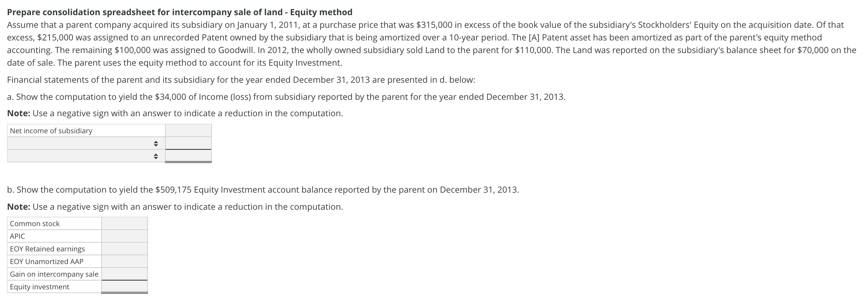Select the Equity investment label cell
868x307 pixels.
coord(54,287)
